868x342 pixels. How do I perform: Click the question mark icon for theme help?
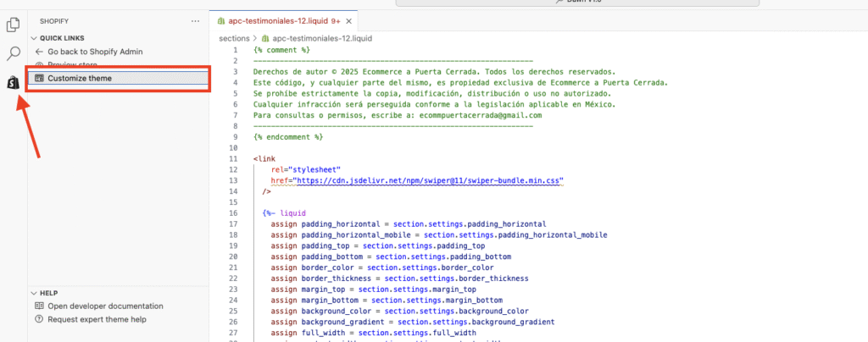pos(39,319)
